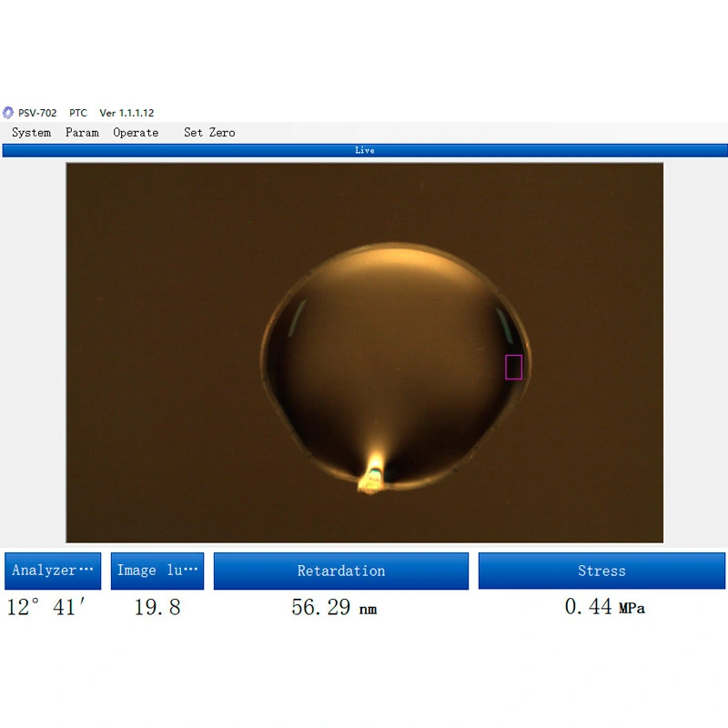This screenshot has width=728, height=728.
Task: Open the Operate menu
Action: [135, 133]
